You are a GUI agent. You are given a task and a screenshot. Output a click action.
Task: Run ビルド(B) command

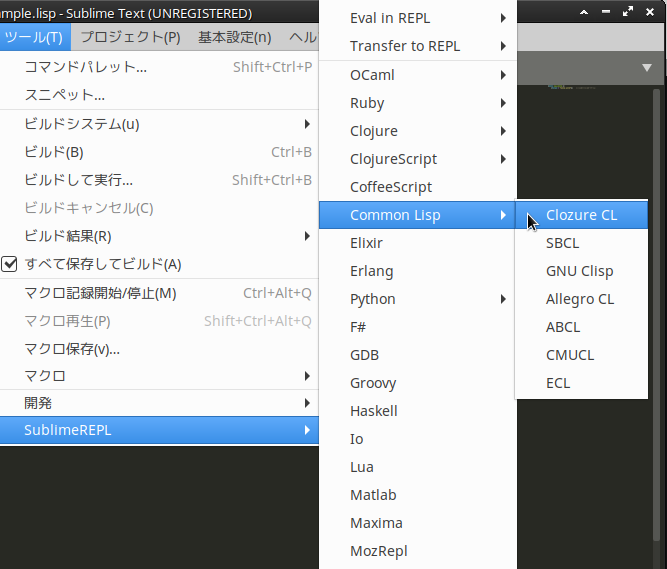tap(159, 152)
